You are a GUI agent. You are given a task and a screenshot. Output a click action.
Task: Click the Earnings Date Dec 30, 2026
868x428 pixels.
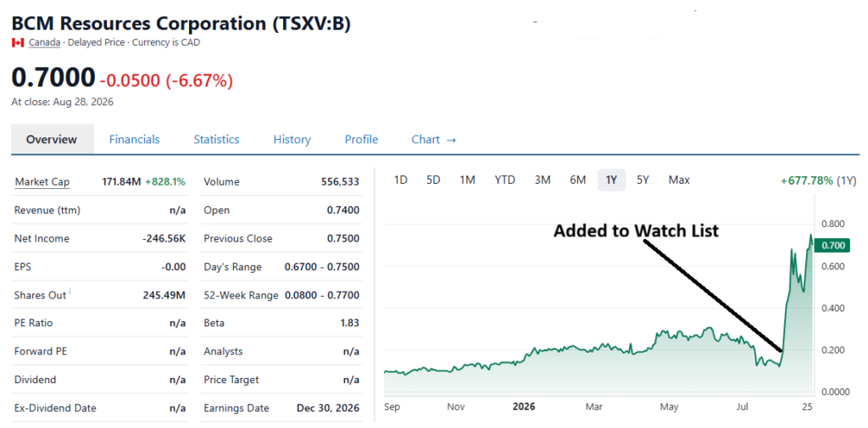pyautogui.click(x=328, y=408)
